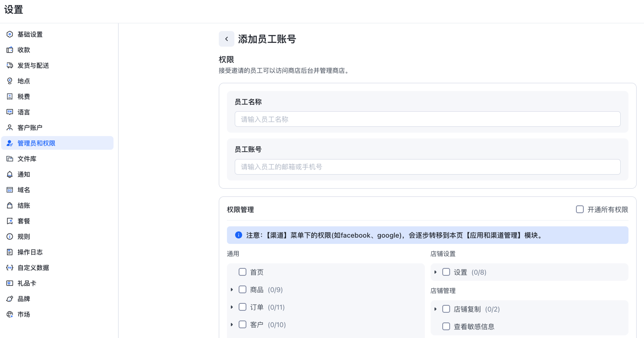Viewport: 644px width, 338px height.
Task: Open the 操作日志 page
Action: coord(58,252)
